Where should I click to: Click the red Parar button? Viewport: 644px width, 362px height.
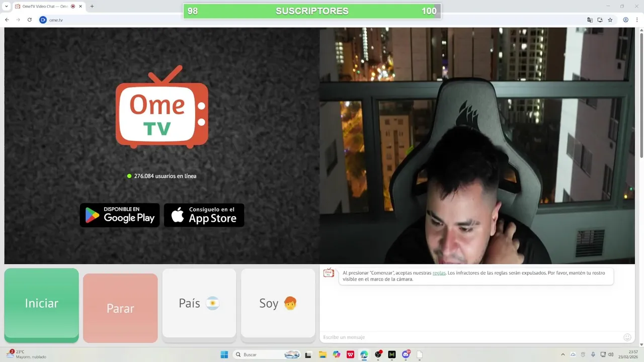pos(120,308)
